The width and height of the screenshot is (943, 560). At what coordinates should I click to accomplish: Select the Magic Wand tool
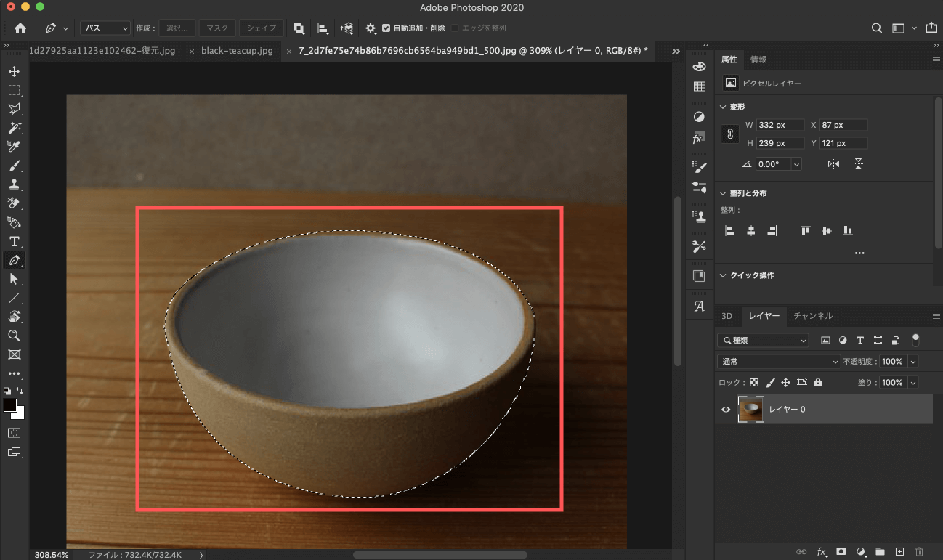point(14,129)
